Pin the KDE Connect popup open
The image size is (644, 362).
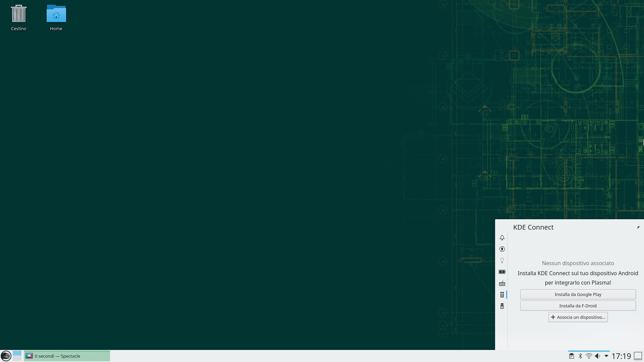(x=638, y=227)
